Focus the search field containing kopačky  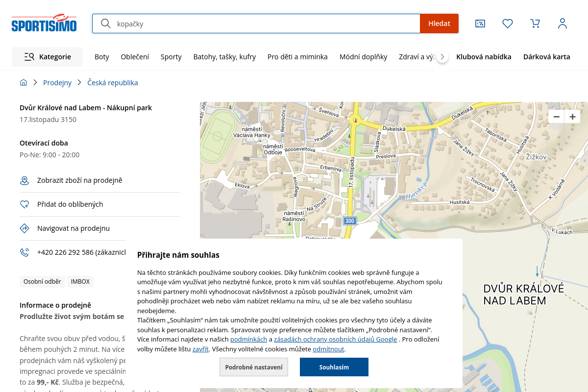click(x=265, y=24)
